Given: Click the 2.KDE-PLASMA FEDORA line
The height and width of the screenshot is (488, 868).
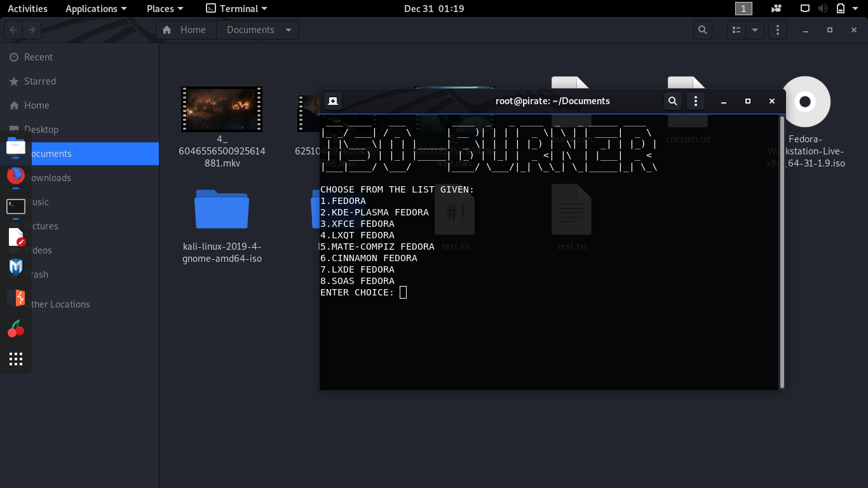Looking at the screenshot, I should click(x=374, y=212).
